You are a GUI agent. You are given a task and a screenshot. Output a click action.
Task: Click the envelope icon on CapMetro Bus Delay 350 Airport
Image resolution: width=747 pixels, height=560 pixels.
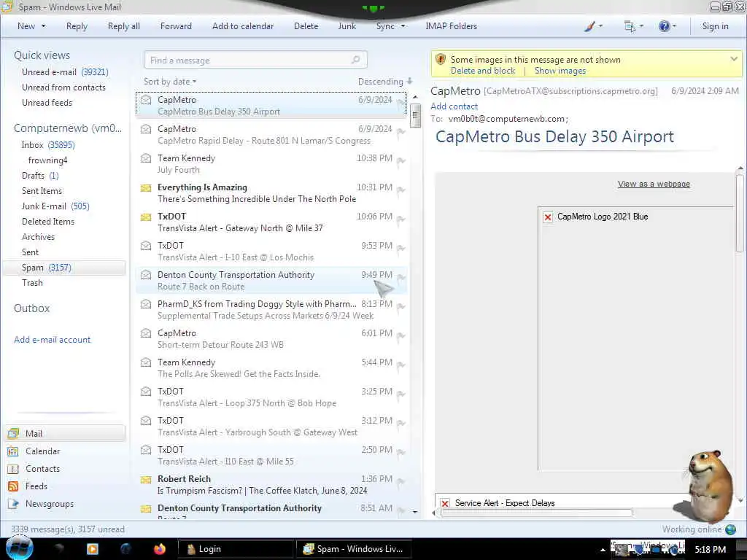[146, 100]
